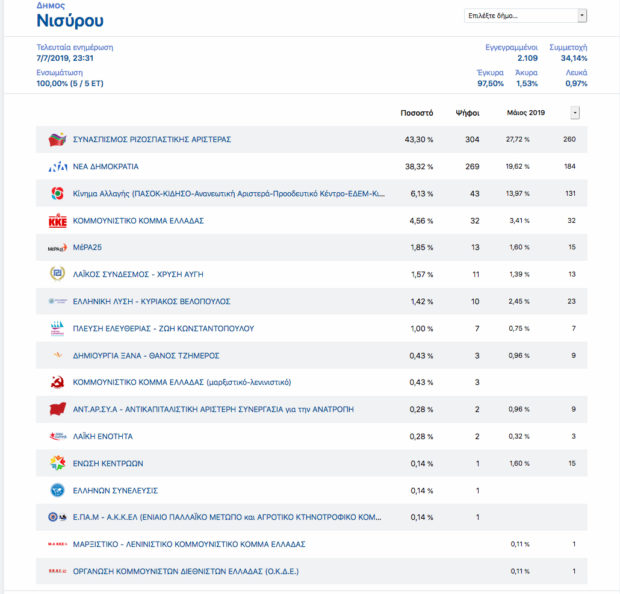Open the 'Επιλέξτε δήμο...' municipality dropdown
620x594 pixels.
click(x=525, y=16)
